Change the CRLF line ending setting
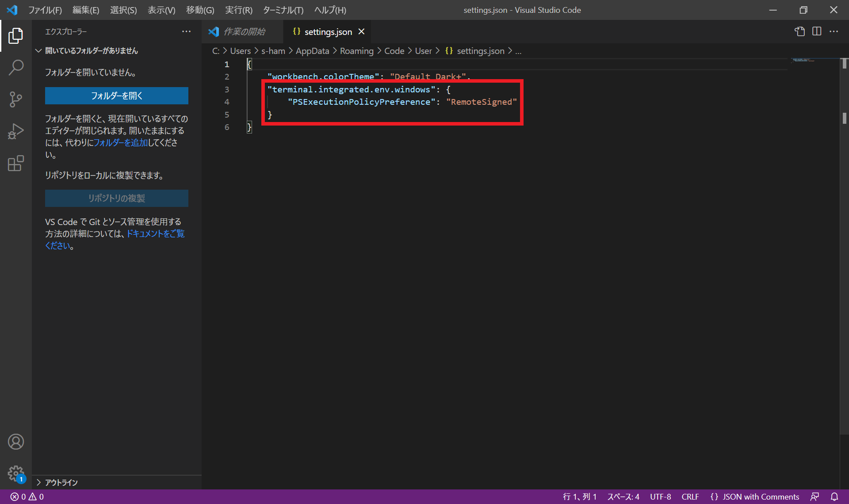849x504 pixels. tap(690, 496)
